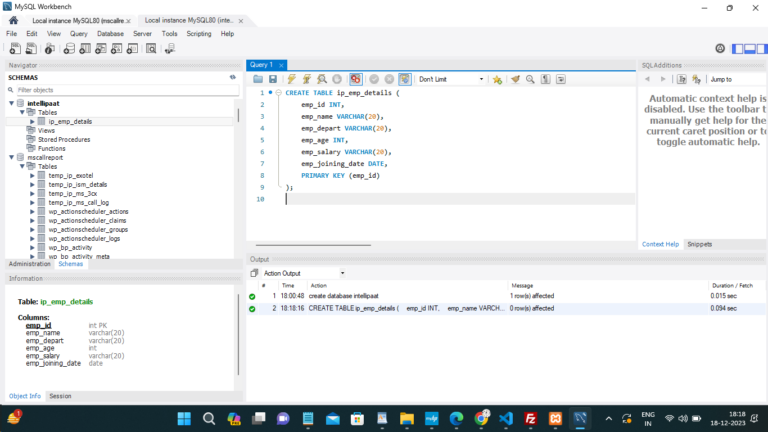
Task: Save query as snippet star icon
Action: pyautogui.click(x=497, y=79)
